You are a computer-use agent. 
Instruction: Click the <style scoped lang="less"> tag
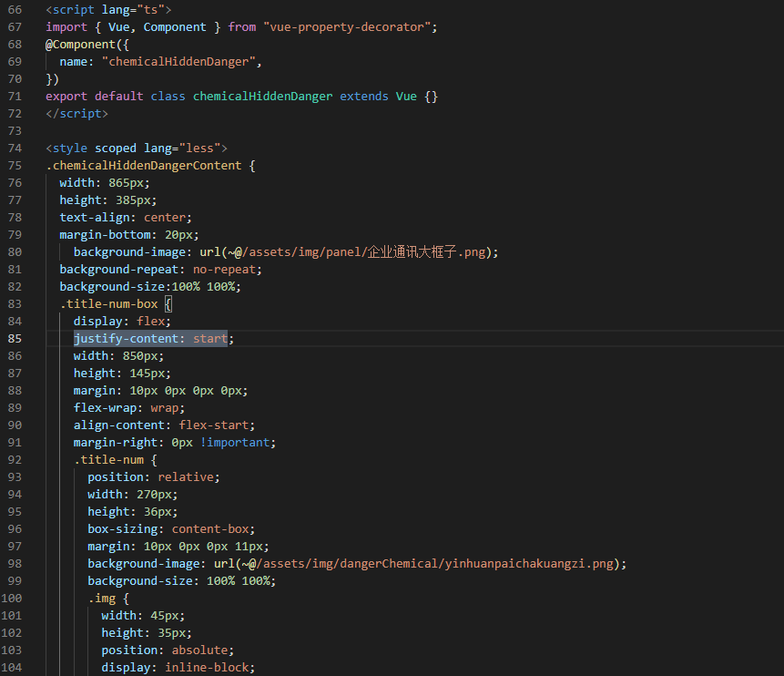click(x=136, y=149)
